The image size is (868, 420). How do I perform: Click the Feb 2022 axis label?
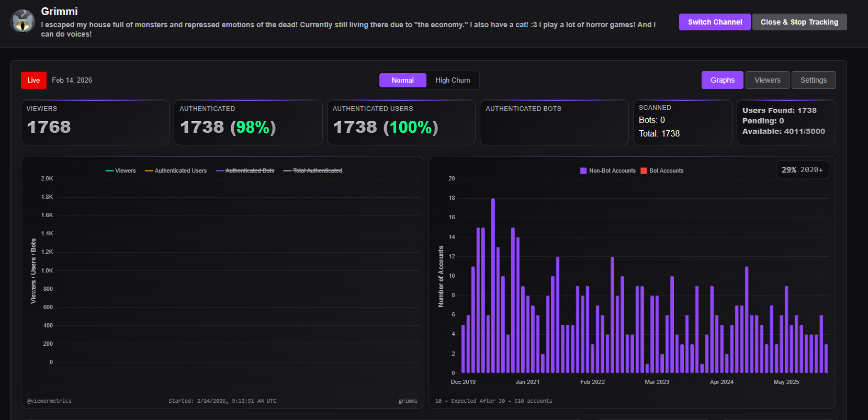click(x=592, y=382)
